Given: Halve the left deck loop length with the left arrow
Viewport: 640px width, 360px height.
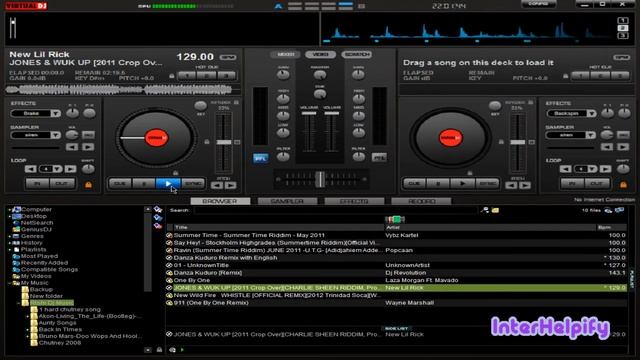Looking at the screenshot, I should tap(31, 169).
